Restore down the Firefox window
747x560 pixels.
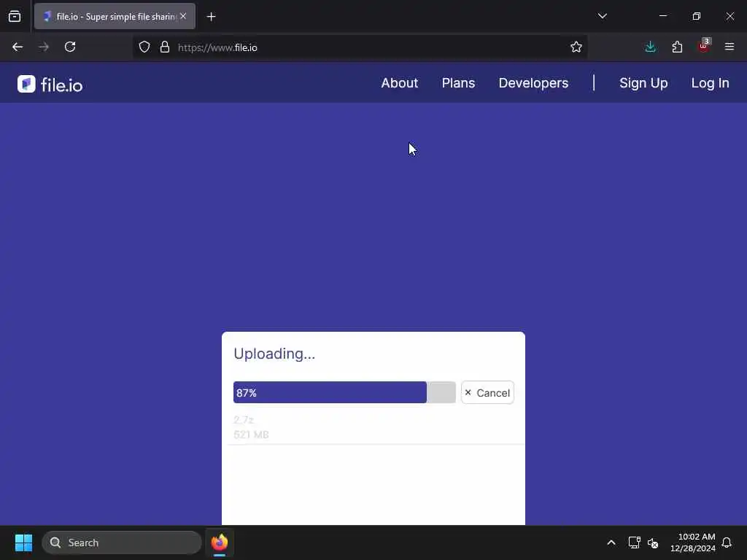(x=696, y=16)
